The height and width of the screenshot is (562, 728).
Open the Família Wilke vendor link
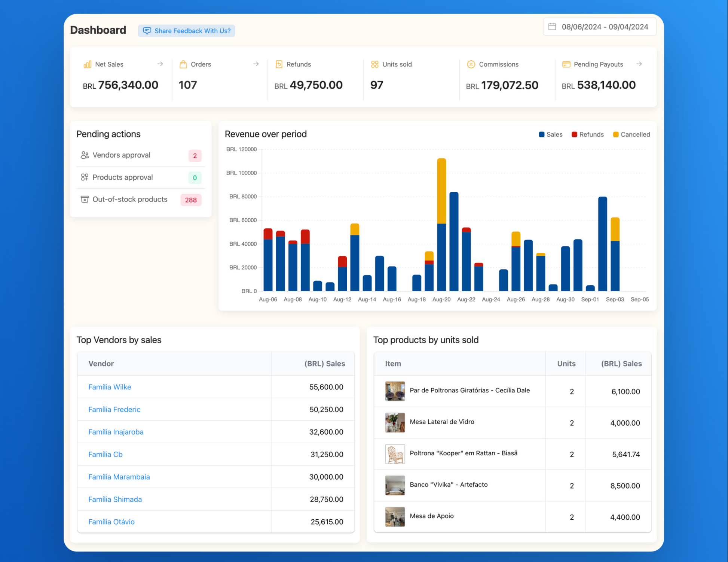pyautogui.click(x=110, y=387)
